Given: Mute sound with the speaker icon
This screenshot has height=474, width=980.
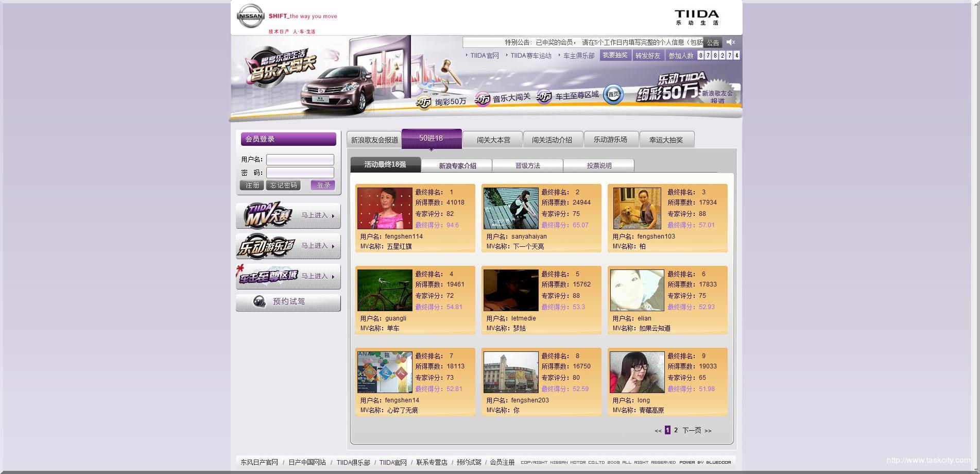Looking at the screenshot, I should [731, 42].
